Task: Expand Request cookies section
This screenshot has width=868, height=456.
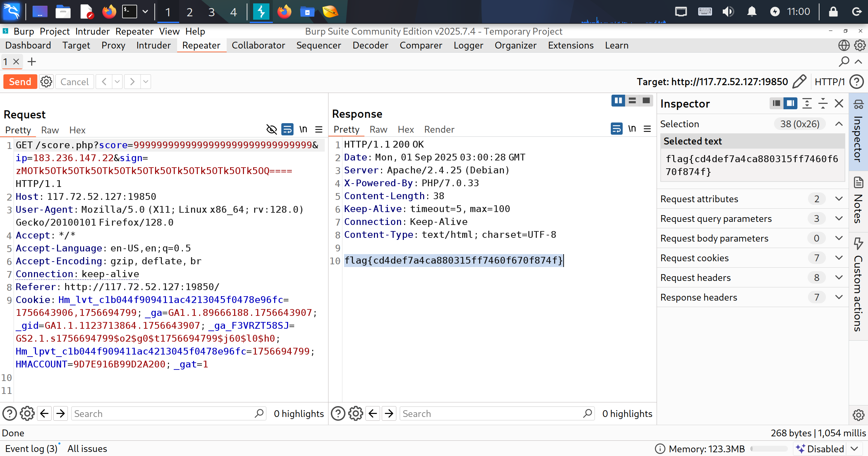Action: pos(839,258)
